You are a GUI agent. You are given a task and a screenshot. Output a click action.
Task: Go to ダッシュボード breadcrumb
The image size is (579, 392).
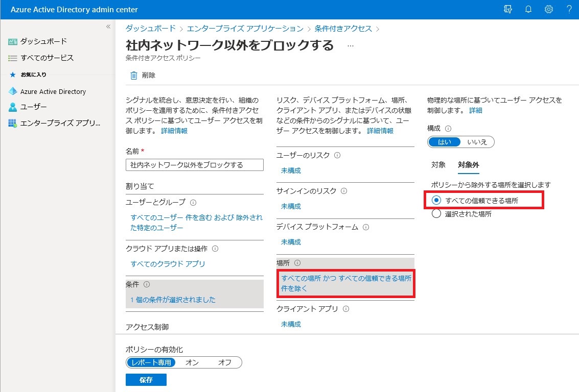click(151, 29)
